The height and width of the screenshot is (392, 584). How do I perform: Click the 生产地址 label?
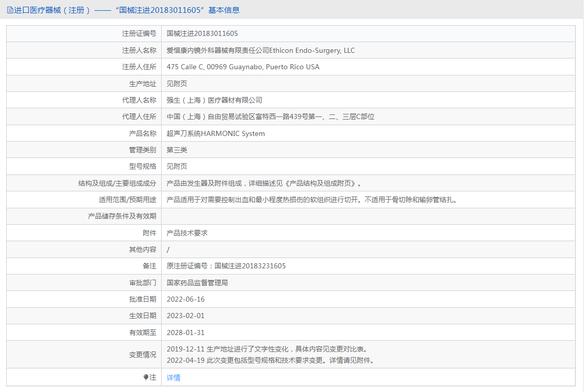pos(143,84)
